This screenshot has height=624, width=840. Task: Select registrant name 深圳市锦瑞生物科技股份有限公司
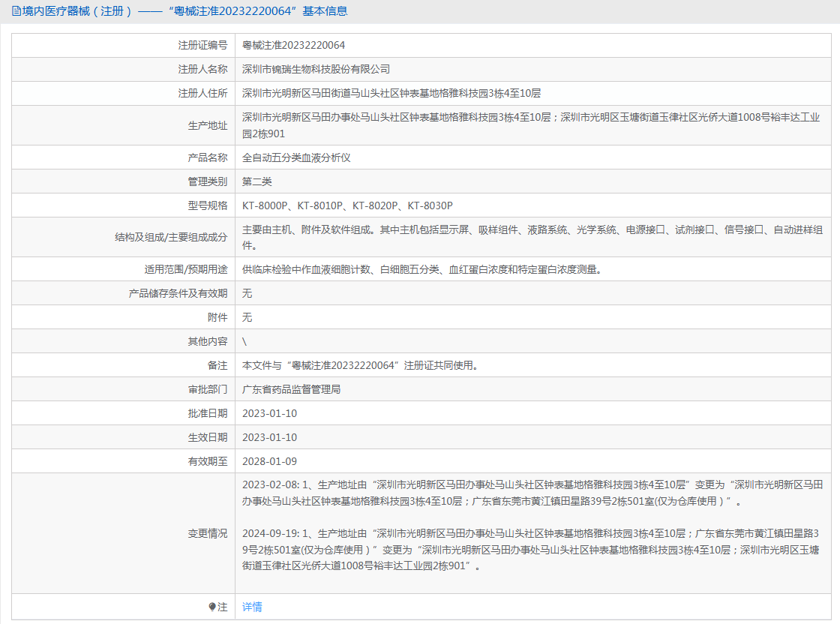click(x=316, y=70)
